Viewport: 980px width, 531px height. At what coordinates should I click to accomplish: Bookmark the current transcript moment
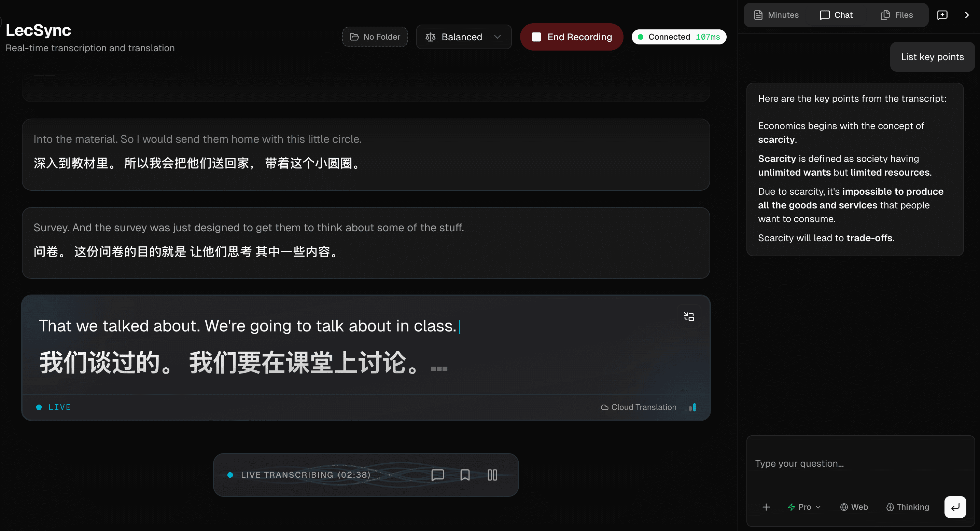coord(465,475)
